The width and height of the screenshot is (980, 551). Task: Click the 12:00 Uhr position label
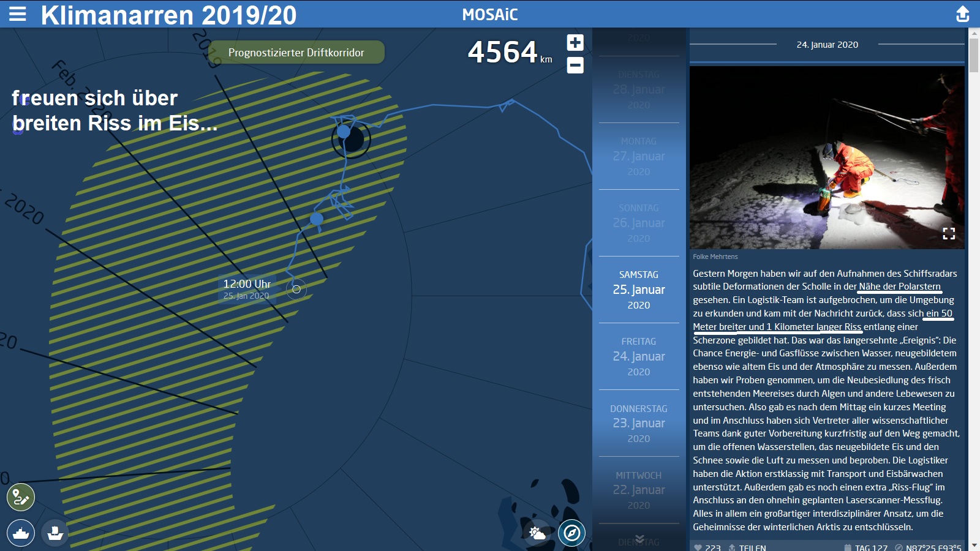coord(246,289)
